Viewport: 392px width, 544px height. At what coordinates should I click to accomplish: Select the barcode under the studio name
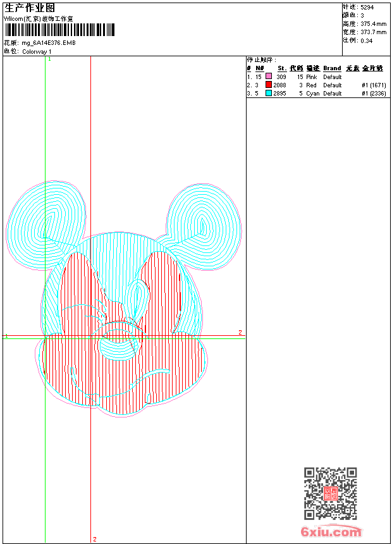click(x=59, y=30)
